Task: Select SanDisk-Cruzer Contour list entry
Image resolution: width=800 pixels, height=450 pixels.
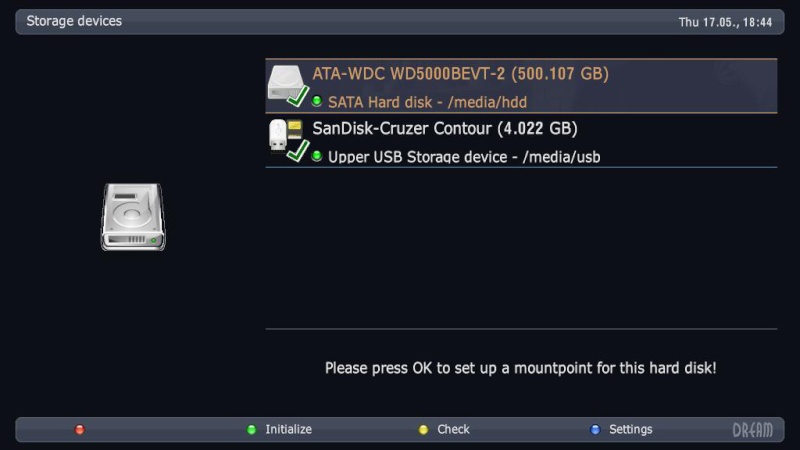Action: [521, 140]
